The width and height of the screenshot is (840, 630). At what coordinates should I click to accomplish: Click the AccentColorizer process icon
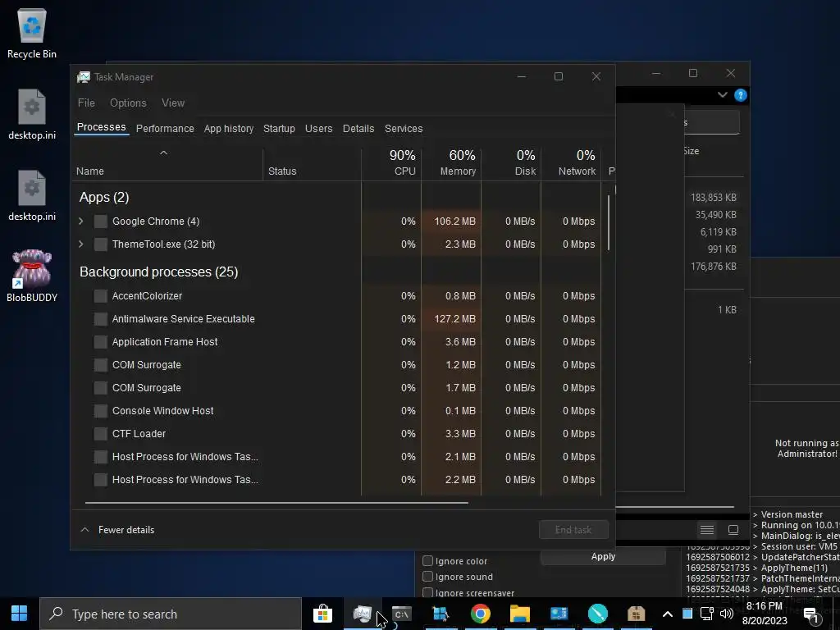pyautogui.click(x=101, y=295)
